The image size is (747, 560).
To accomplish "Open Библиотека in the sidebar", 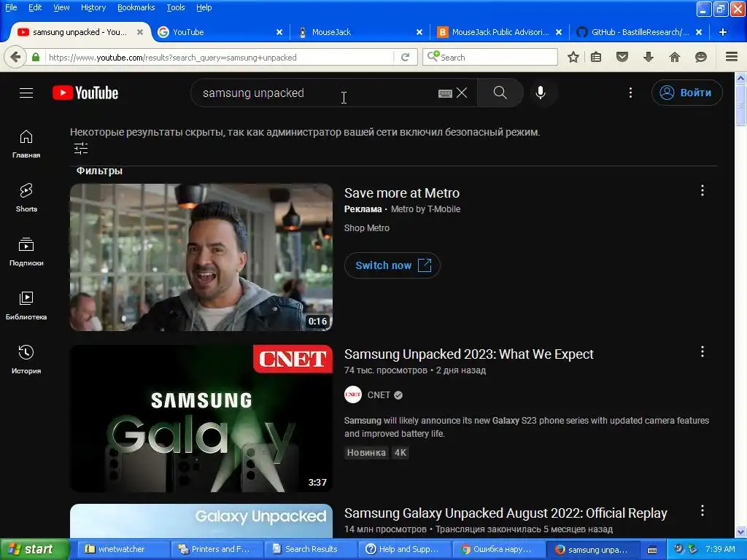I will 26,306.
